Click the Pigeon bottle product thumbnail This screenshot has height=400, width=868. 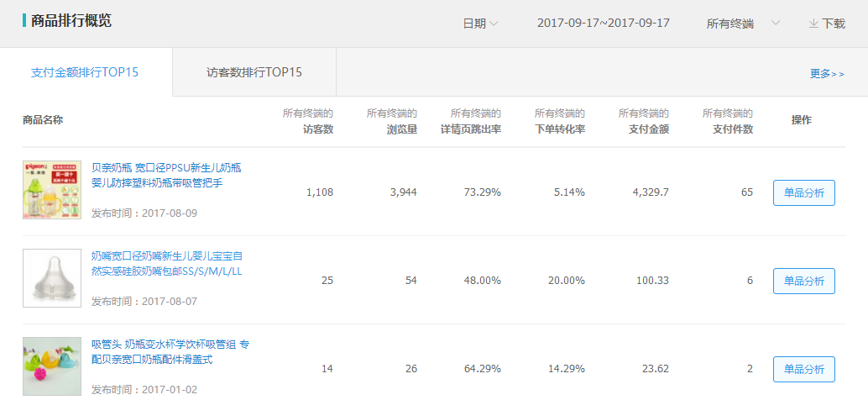pyautogui.click(x=52, y=190)
